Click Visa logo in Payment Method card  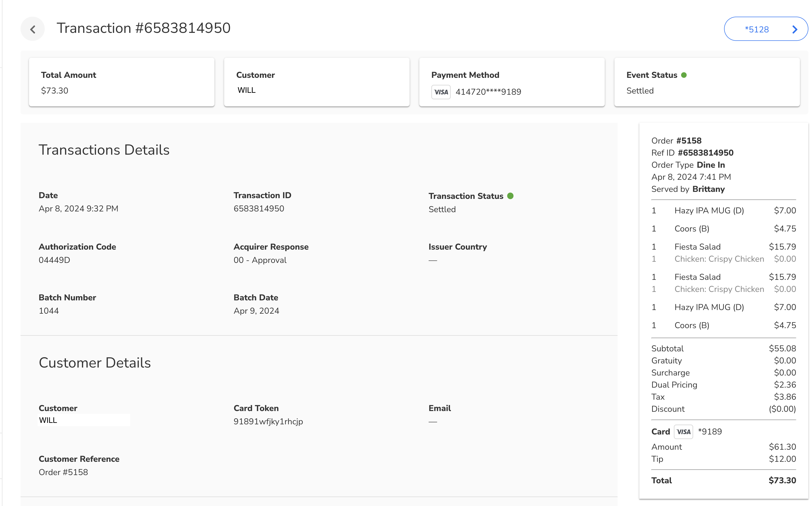coord(441,92)
